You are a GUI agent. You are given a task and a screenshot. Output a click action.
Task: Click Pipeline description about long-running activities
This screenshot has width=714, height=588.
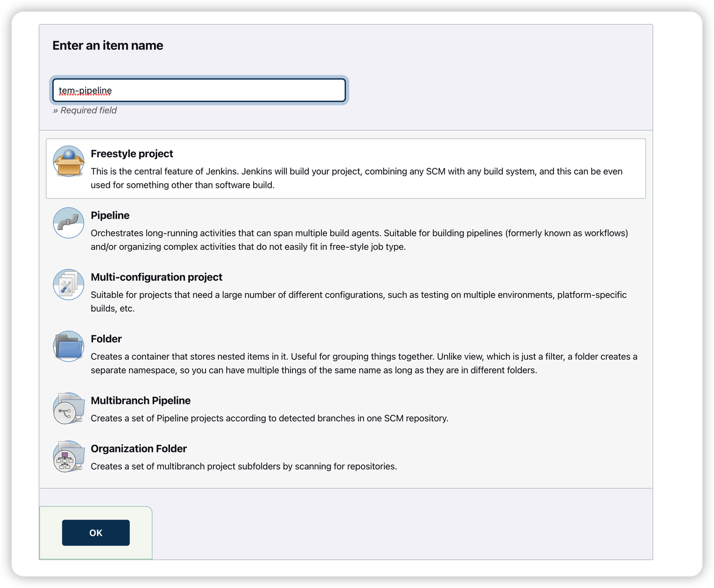click(x=359, y=240)
